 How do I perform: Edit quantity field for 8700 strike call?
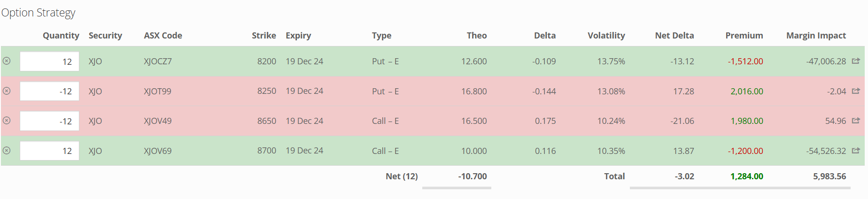tap(49, 151)
